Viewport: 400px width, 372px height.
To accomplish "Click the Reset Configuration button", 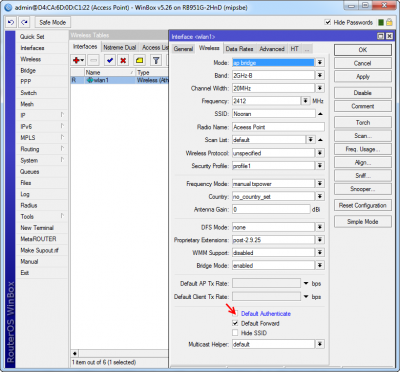I will pyautogui.click(x=363, y=205).
